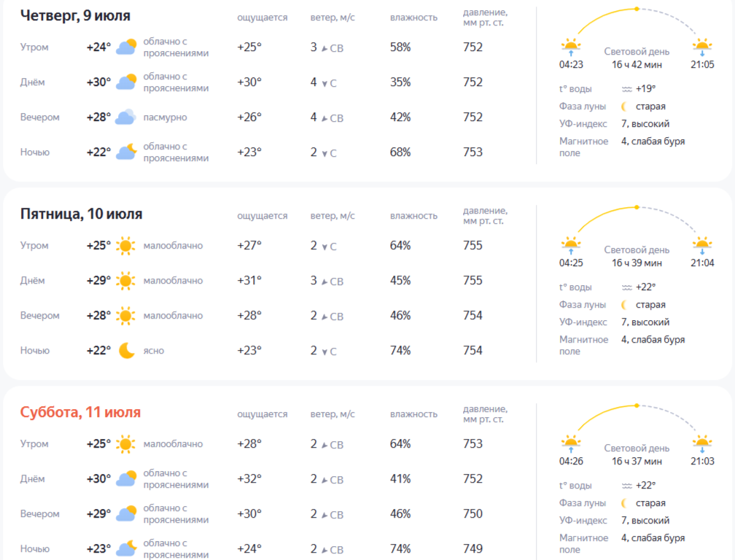The width and height of the screenshot is (735, 560).
Task: Open the Четверг, 9 июля heading
Action: pyautogui.click(x=76, y=15)
